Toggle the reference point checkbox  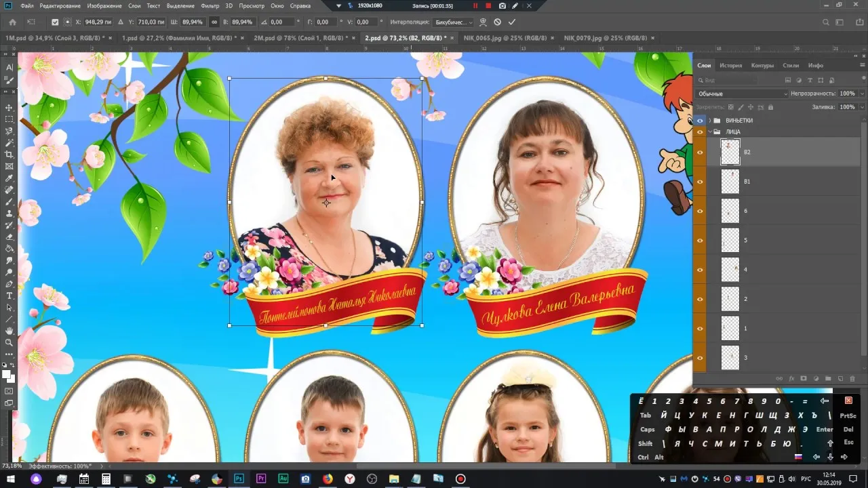tap(55, 22)
